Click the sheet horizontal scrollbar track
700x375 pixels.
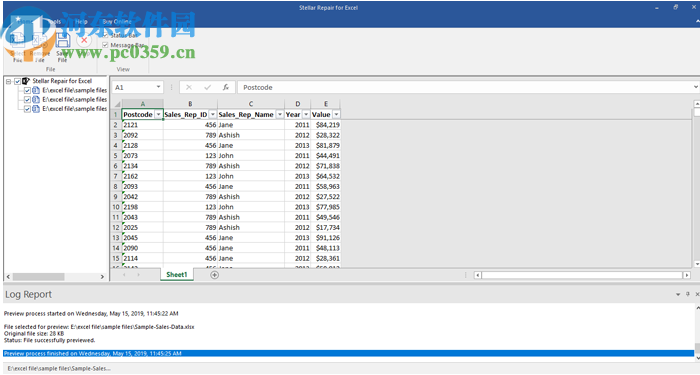tap(582, 275)
